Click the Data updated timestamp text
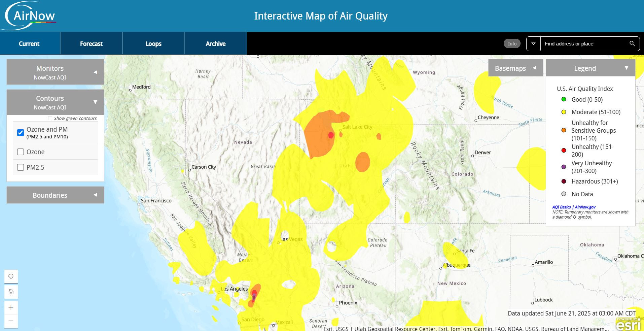Screen dimensions: 644x331 coord(572,313)
